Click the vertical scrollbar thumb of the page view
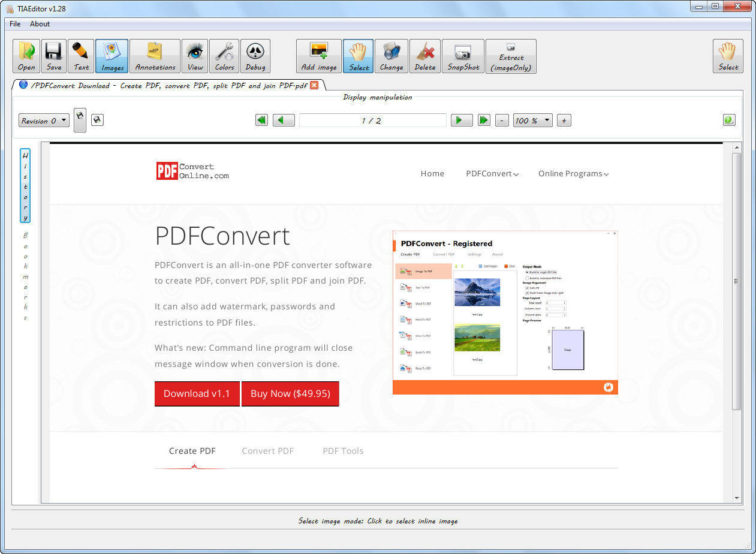 pos(737,281)
